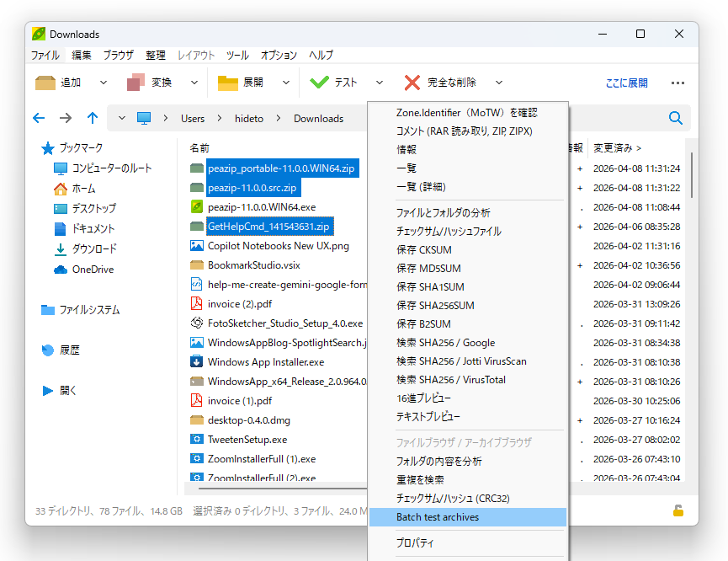This screenshot has height=561, width=728.
Task: Open the dropdown next to テスト
Action: coord(379,83)
